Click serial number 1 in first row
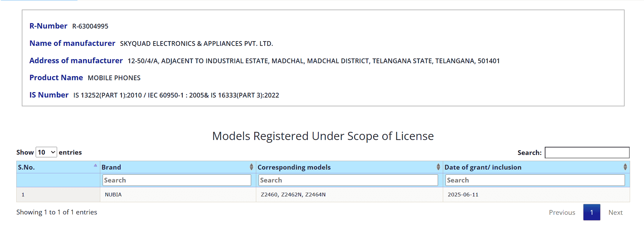Viewport: 644px width, 227px height. point(23,195)
